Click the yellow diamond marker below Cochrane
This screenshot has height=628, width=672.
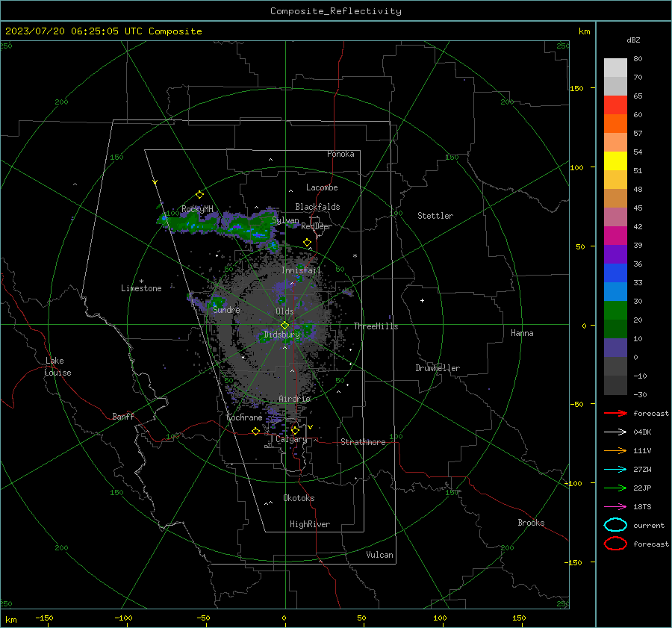(x=255, y=432)
